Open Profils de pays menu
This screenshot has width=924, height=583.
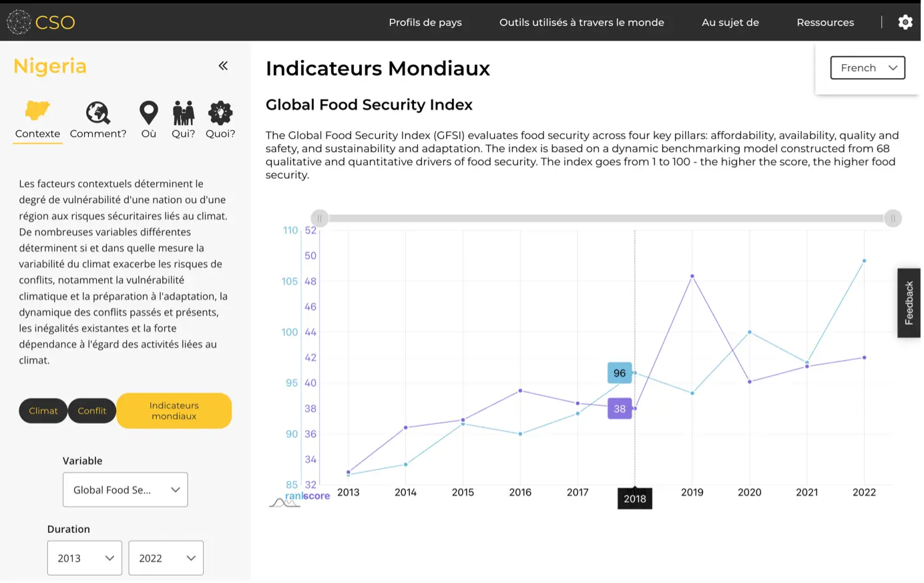pyautogui.click(x=425, y=22)
